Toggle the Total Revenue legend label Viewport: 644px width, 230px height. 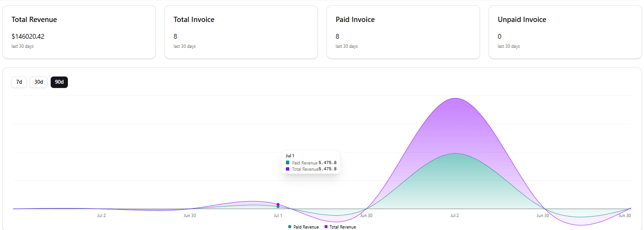click(342, 227)
